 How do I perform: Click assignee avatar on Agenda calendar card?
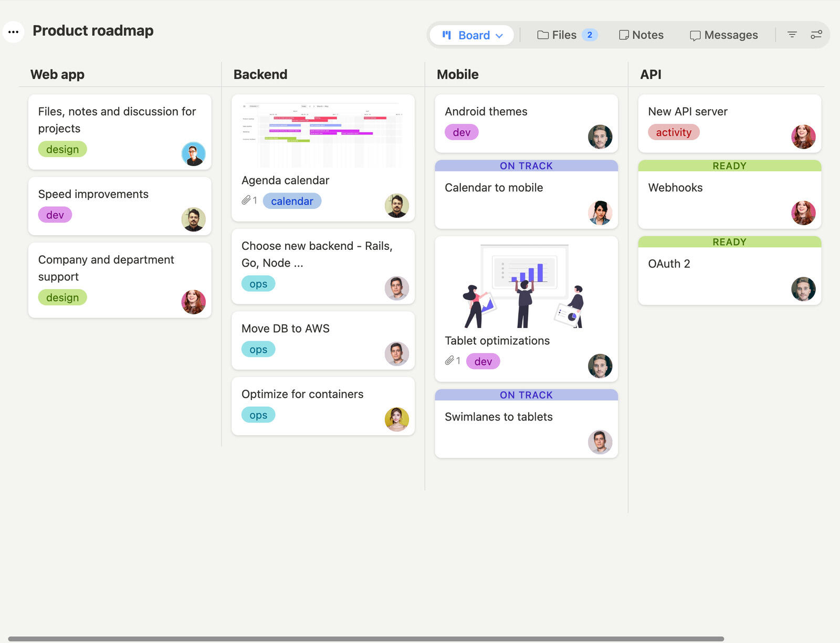[x=396, y=205]
